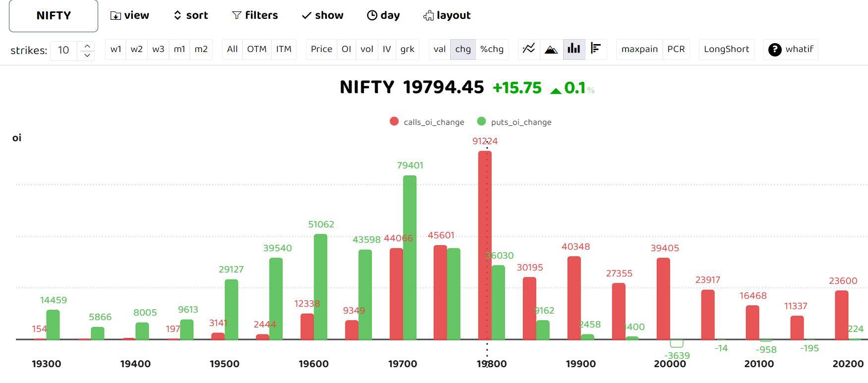Toggle puts_oi_change green legend swatch
Image resolution: width=868 pixels, height=383 pixels.
point(481,121)
